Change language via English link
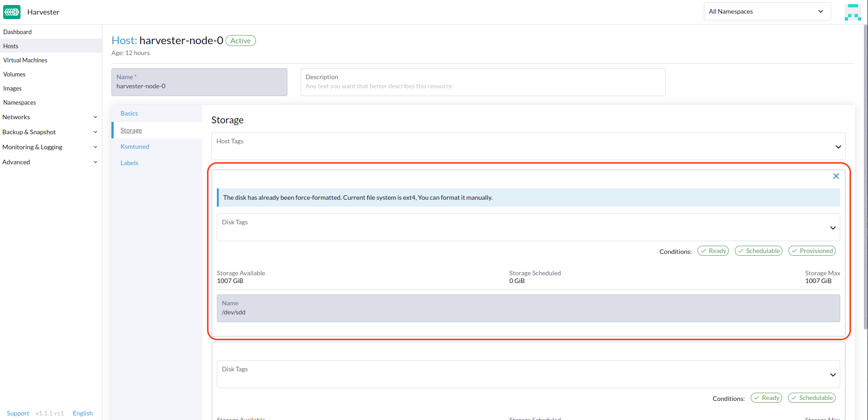Screen dimensions: 868x420 pos(82,413)
